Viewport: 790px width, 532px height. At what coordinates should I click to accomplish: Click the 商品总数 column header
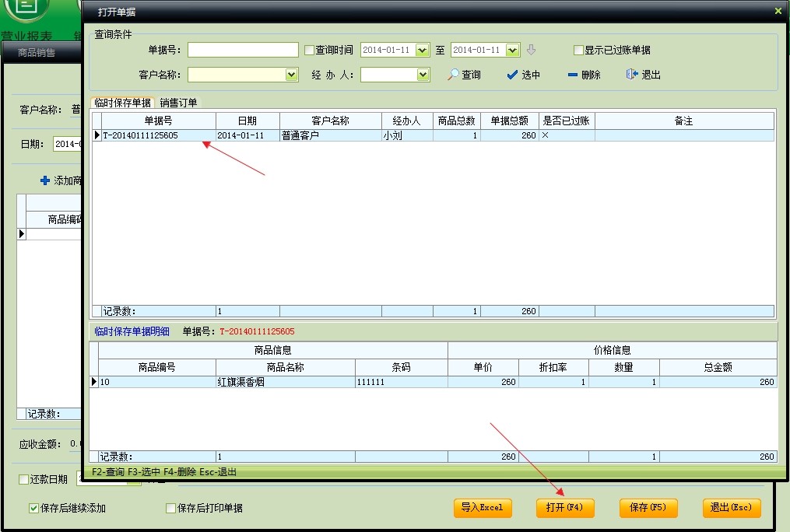coord(456,121)
